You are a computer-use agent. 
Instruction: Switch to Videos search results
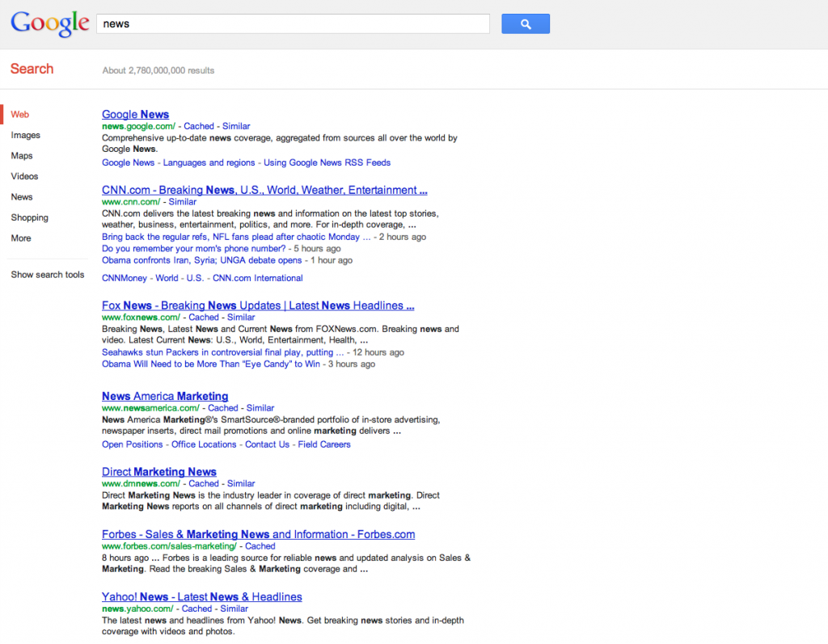pos(24,176)
